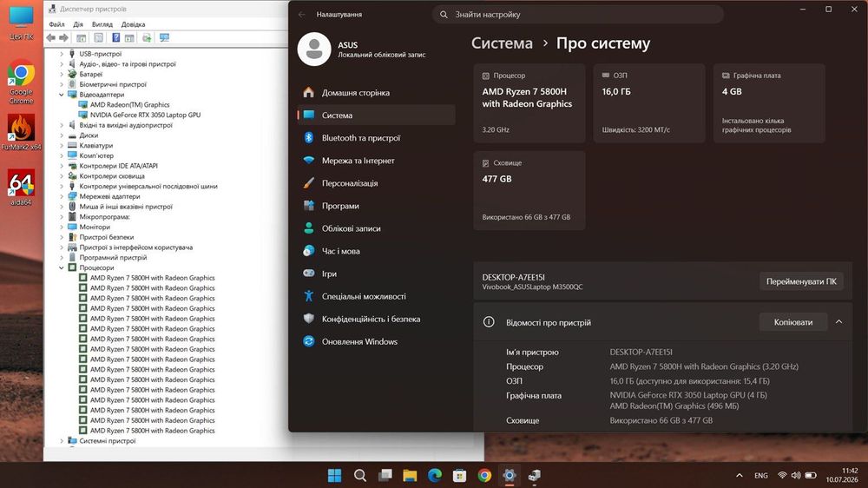Expand the Мережеві адаптери tree node
The width and height of the screenshot is (868, 488).
coord(62,196)
